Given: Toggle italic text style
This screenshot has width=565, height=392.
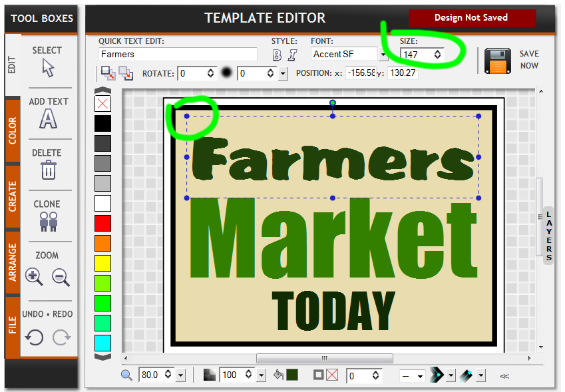Looking at the screenshot, I should click(292, 55).
